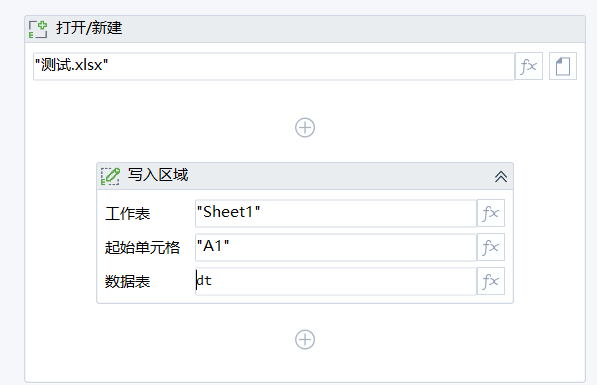Click the 数据表 label

(128, 282)
